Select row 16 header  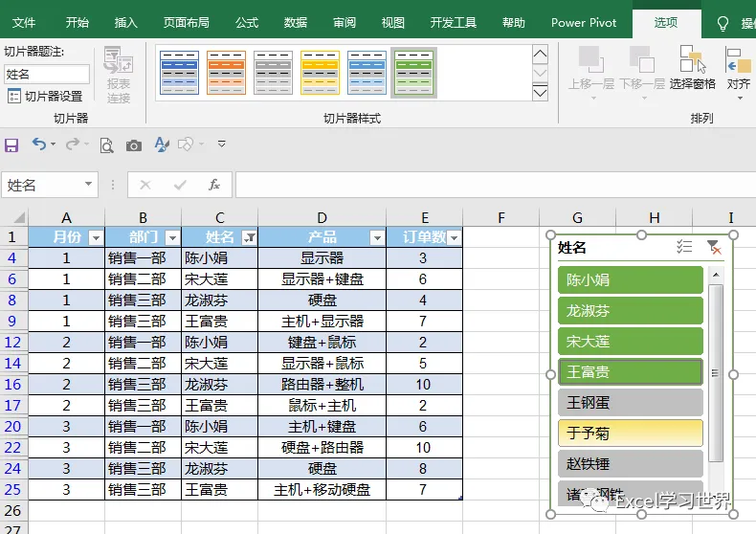click(13, 384)
